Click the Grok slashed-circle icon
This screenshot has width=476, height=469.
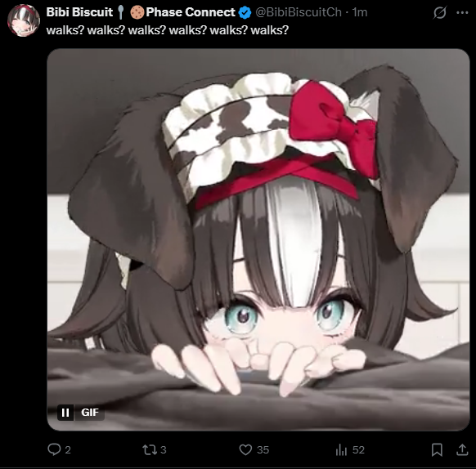pos(439,13)
